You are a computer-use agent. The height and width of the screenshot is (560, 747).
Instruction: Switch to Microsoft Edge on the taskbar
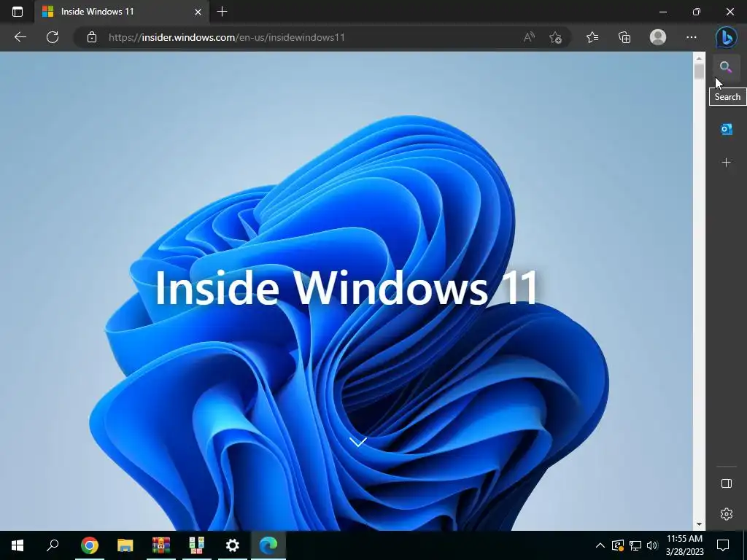(x=268, y=545)
